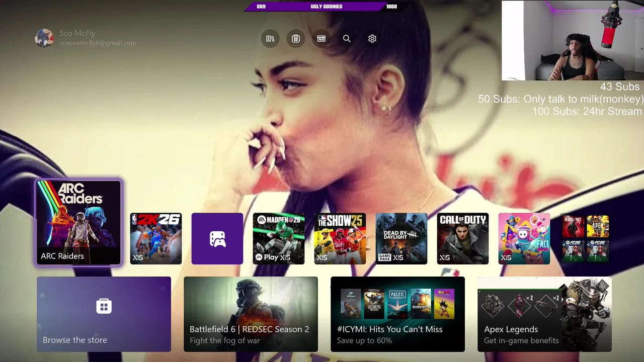This screenshot has height=362, width=644.
Task: Select the streamer webcam overlay
Action: pyautogui.click(x=573, y=40)
